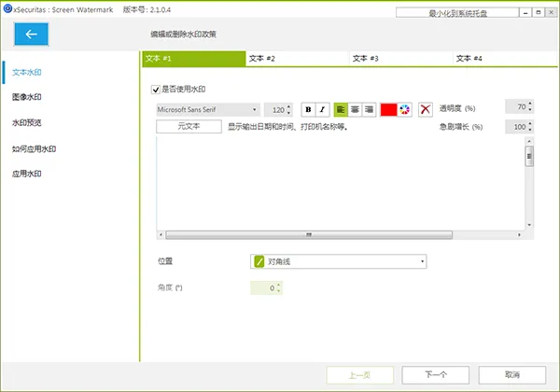Decrease the 角度 value
Screen dimensions: 560x392
point(278,291)
